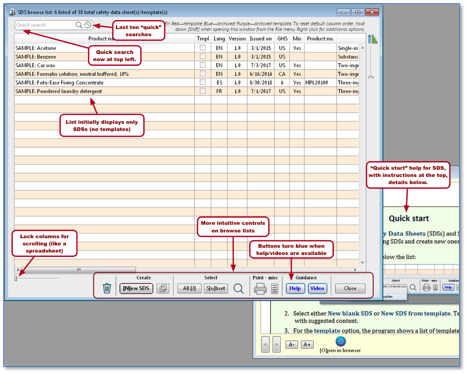Viewport: 467px width, 374px height.
Task: Toggle Tmpl checkbox for Powdered laundry detergent
Action: click(203, 91)
